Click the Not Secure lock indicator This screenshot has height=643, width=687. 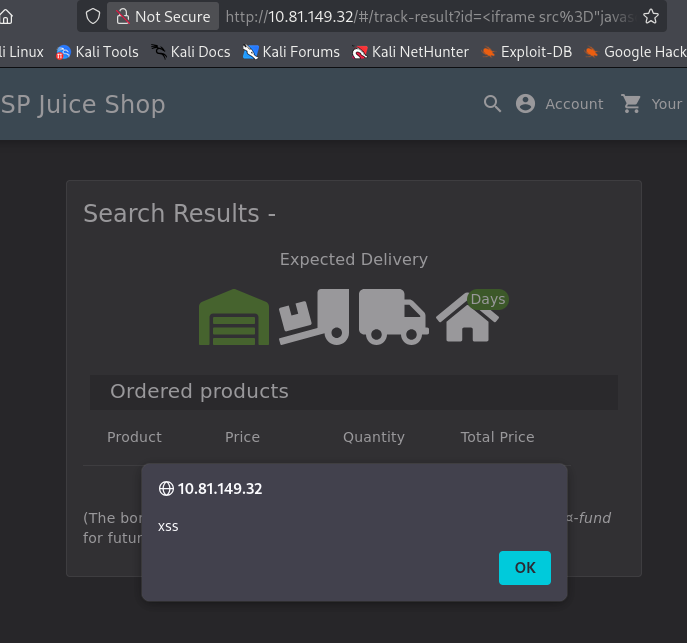[163, 17]
